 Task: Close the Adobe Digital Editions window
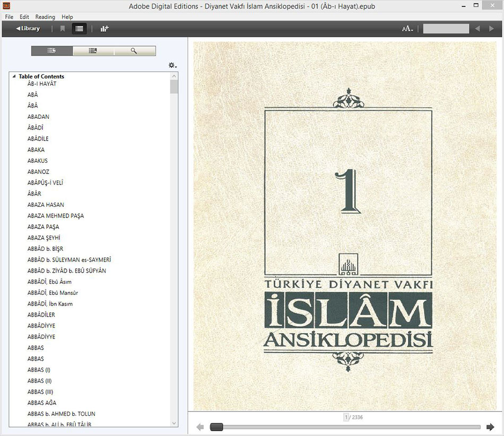pos(492,5)
